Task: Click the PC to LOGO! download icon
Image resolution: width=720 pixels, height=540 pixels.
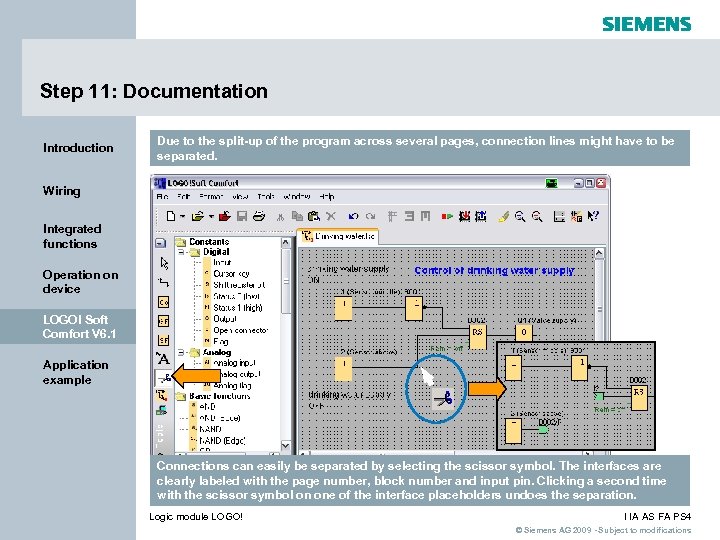Action: (x=464, y=216)
